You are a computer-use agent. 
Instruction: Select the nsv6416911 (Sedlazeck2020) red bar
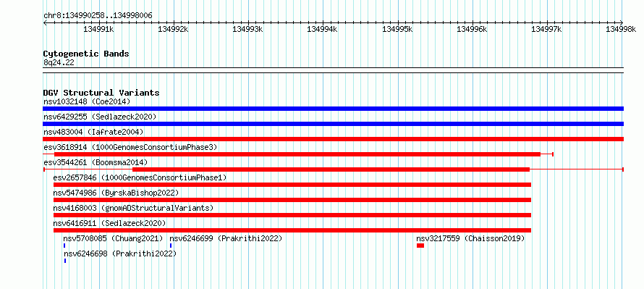[292, 230]
